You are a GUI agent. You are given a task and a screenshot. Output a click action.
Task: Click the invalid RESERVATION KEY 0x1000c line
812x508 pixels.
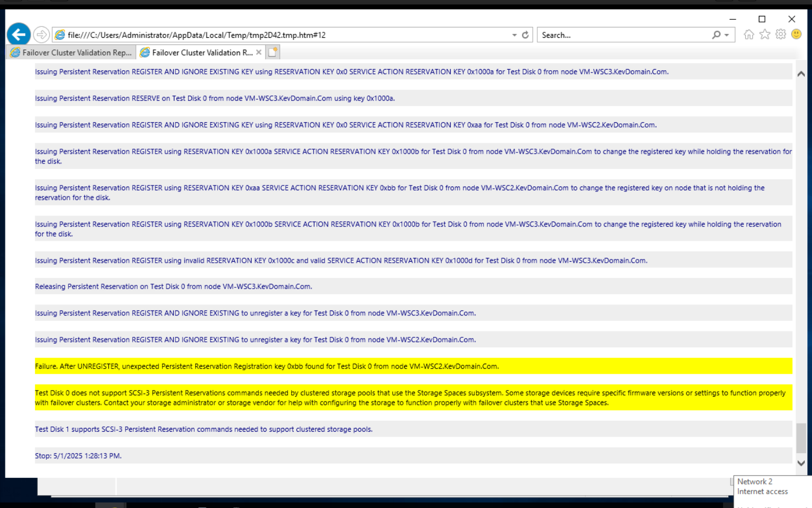(413, 261)
